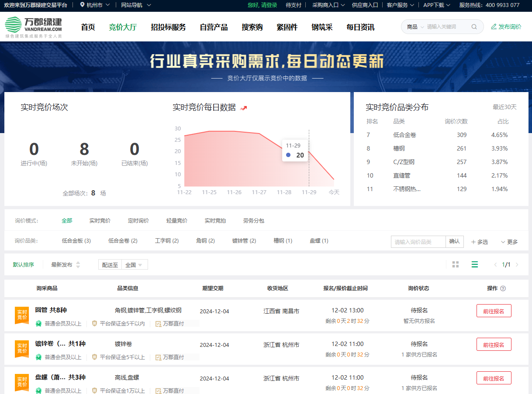
Task: Click the 请输入询价品类 input field
Action: [x=418, y=242]
